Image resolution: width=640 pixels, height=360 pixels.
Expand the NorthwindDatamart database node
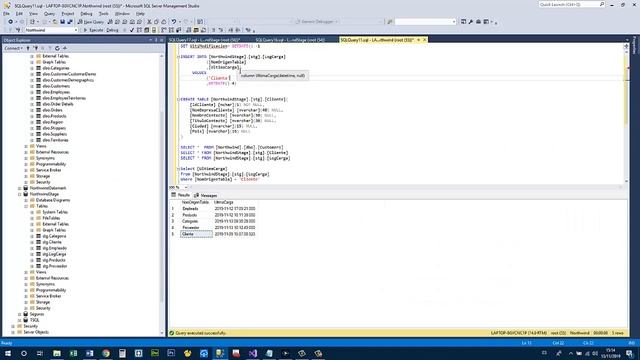pos(20,188)
